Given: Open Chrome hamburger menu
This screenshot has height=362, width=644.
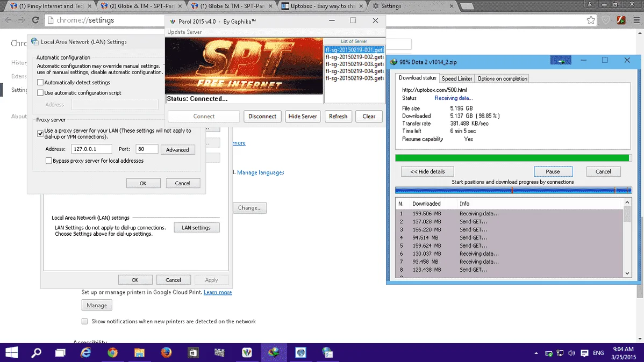Looking at the screenshot, I should click(x=636, y=20).
